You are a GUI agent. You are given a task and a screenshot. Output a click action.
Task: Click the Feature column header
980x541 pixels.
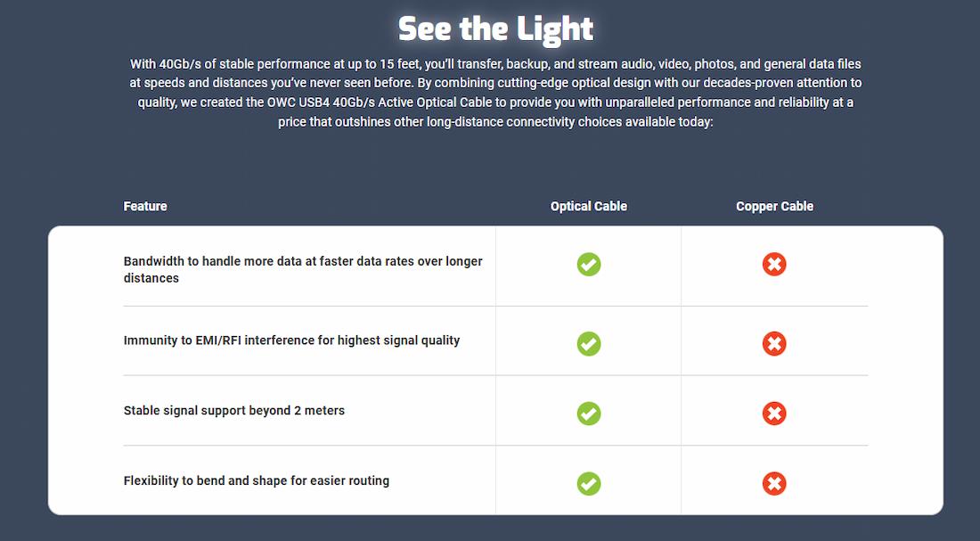click(x=145, y=206)
